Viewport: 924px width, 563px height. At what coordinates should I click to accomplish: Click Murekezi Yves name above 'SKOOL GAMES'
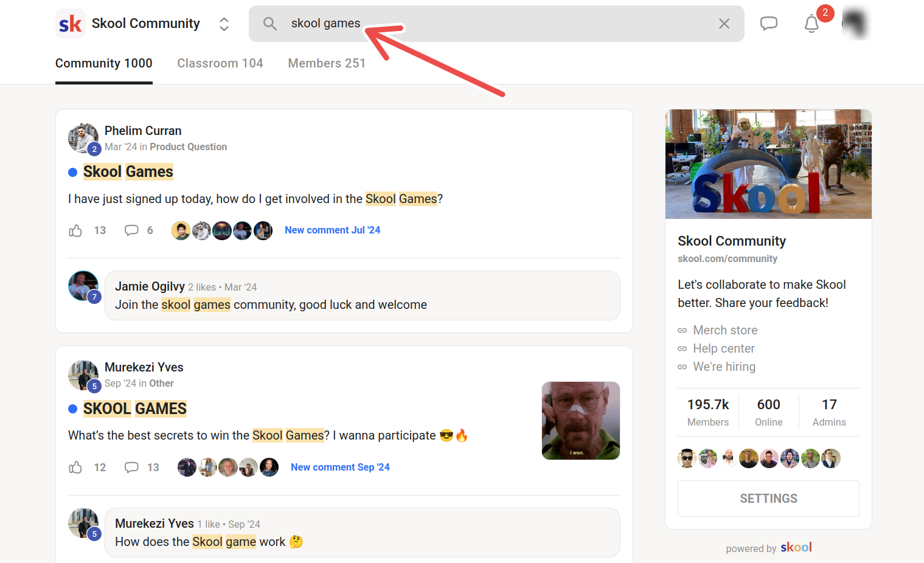tap(144, 367)
